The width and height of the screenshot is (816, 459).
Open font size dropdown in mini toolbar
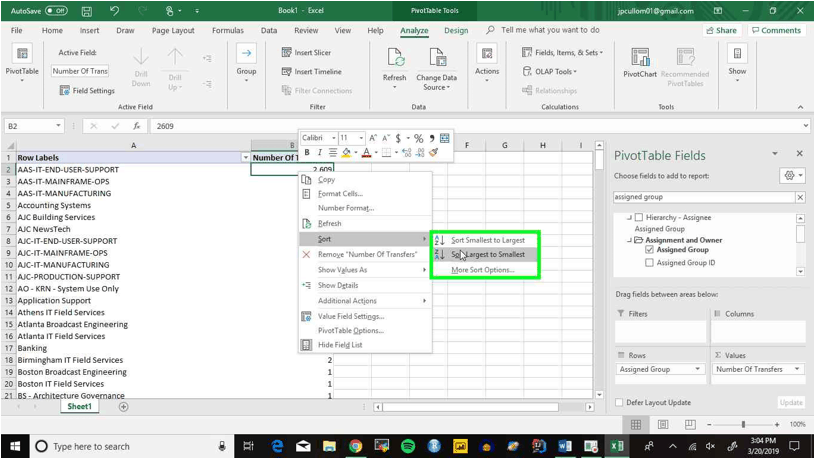[361, 138]
